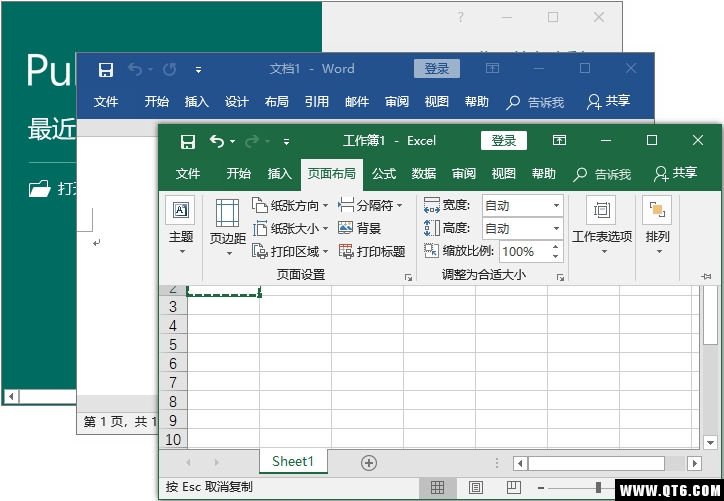Click the Excel zoom slider handle
This screenshot has width=724, height=501.
598,487
